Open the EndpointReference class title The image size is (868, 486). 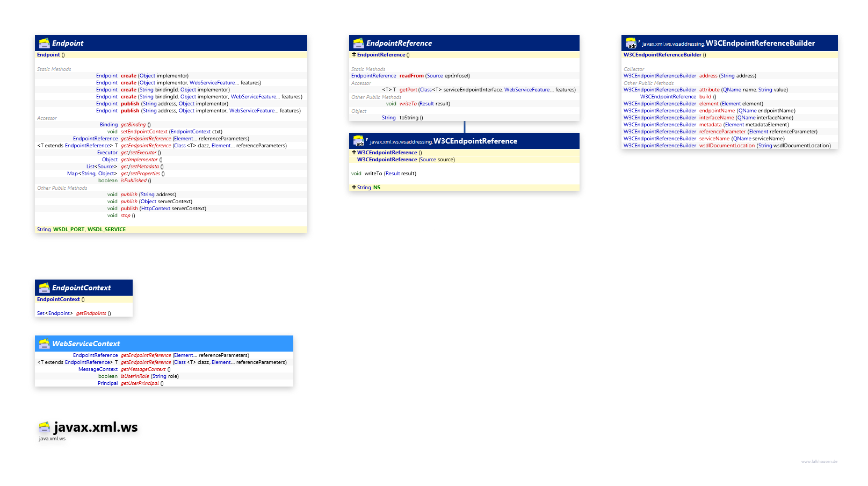[x=399, y=44]
